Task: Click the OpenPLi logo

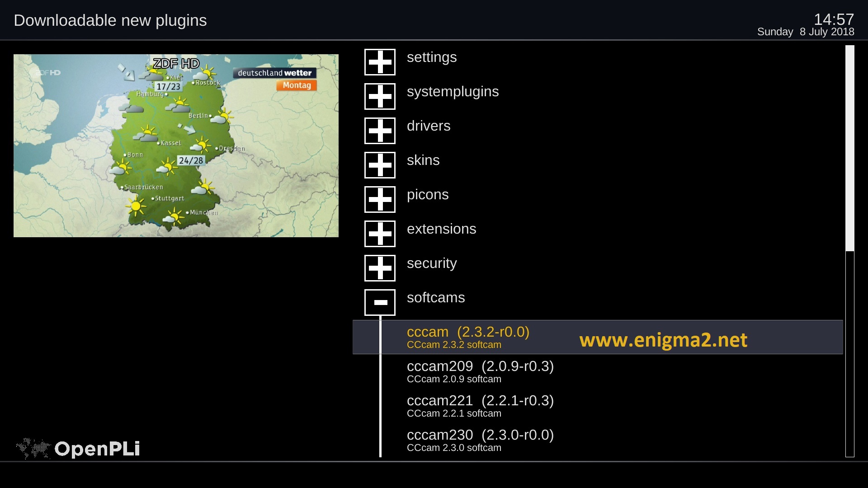Action: point(78,449)
